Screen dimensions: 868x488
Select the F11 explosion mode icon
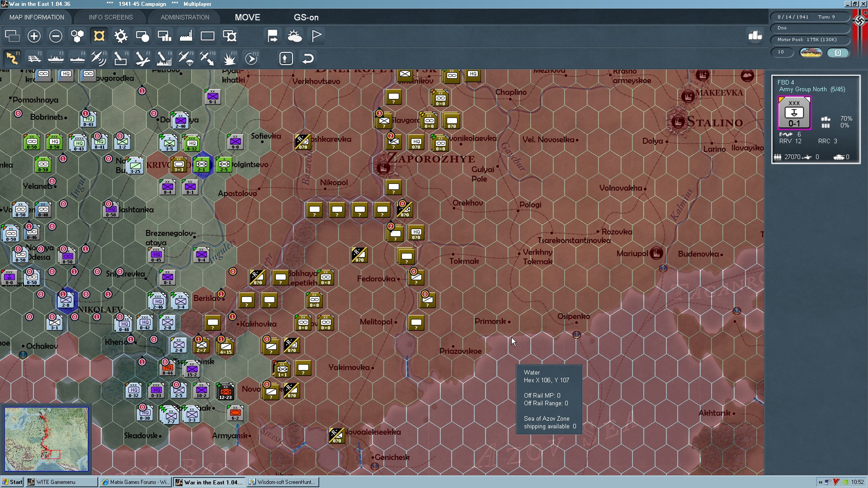pyautogui.click(x=229, y=58)
